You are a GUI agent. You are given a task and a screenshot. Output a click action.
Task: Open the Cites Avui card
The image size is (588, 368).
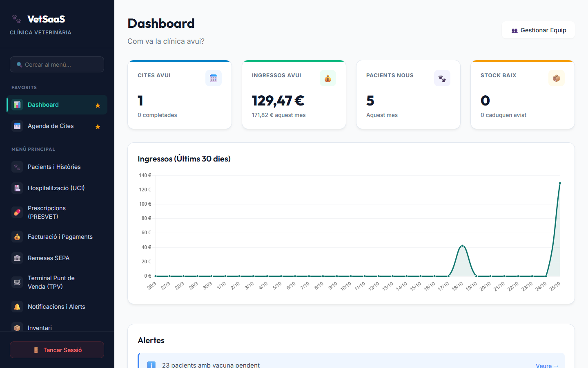[x=180, y=94]
